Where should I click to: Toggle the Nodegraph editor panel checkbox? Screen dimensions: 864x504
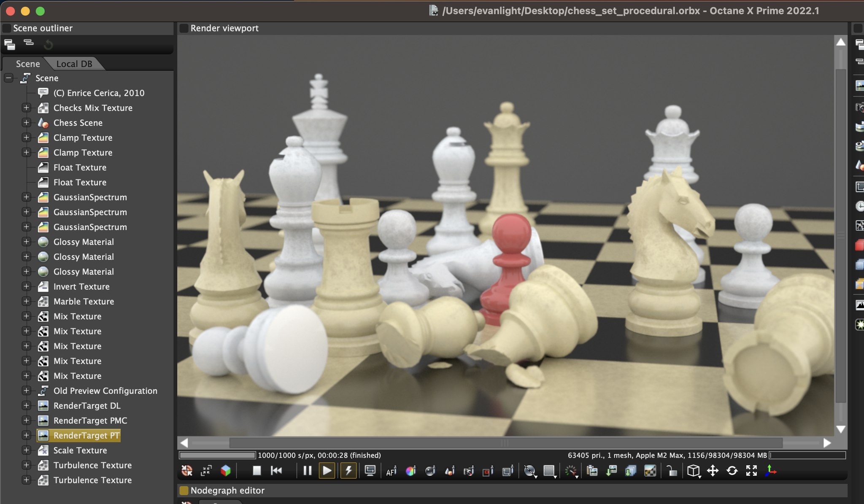click(x=184, y=491)
